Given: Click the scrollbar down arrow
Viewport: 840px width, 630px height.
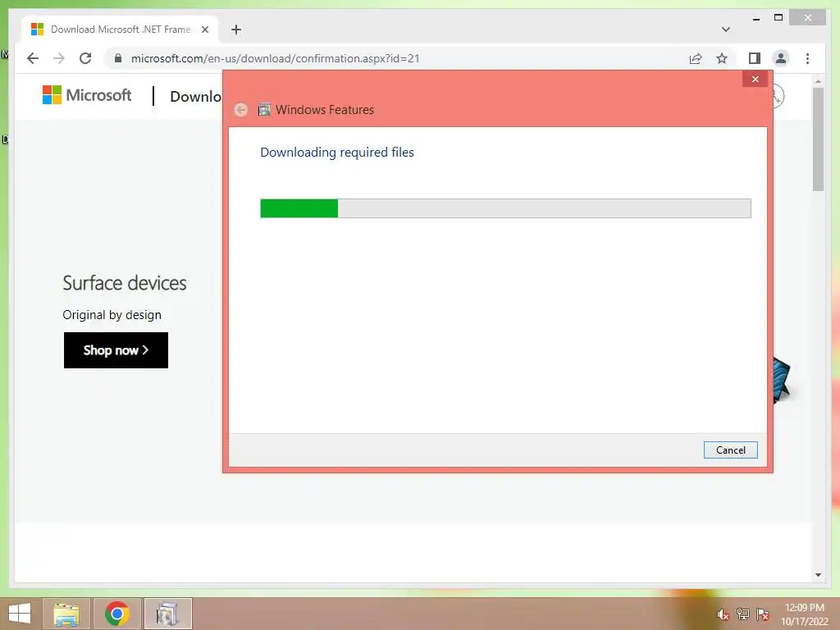Looking at the screenshot, I should (x=818, y=575).
